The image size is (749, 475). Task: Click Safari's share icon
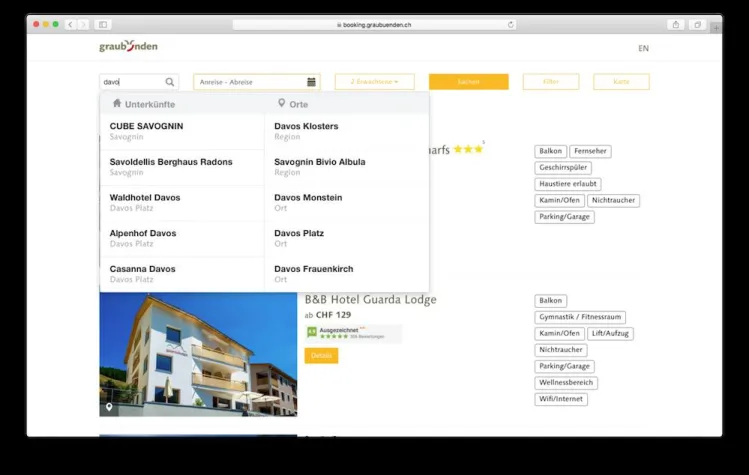click(x=676, y=24)
